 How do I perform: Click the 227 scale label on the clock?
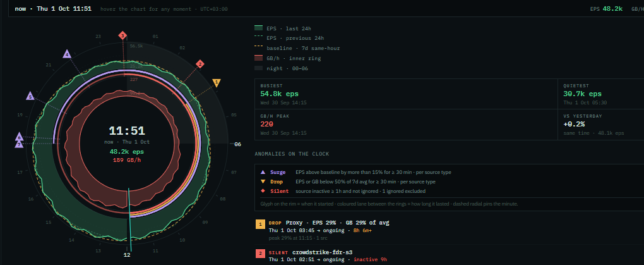pyautogui.click(x=134, y=80)
